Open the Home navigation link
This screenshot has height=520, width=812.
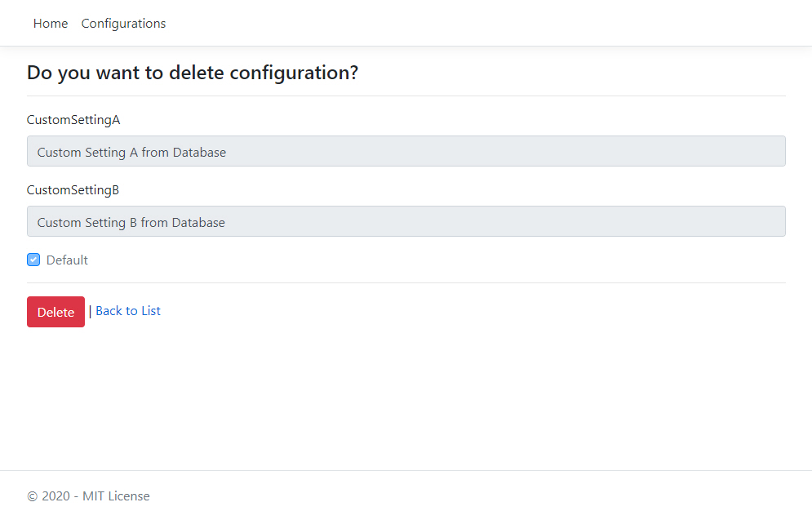tap(51, 24)
